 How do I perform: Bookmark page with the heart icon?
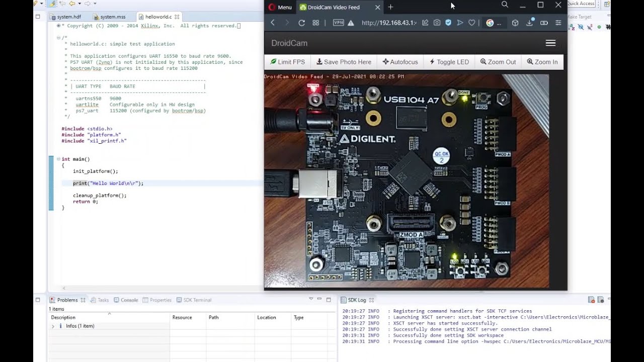[471, 23]
